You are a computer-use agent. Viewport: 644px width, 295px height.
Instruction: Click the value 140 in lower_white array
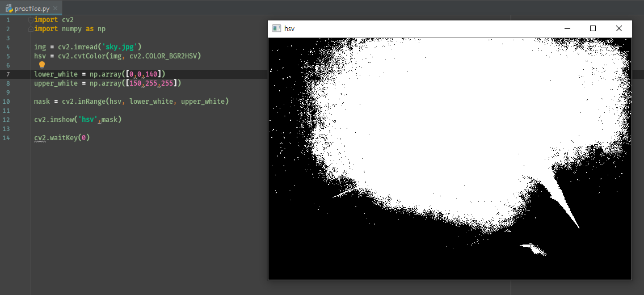[x=151, y=74]
